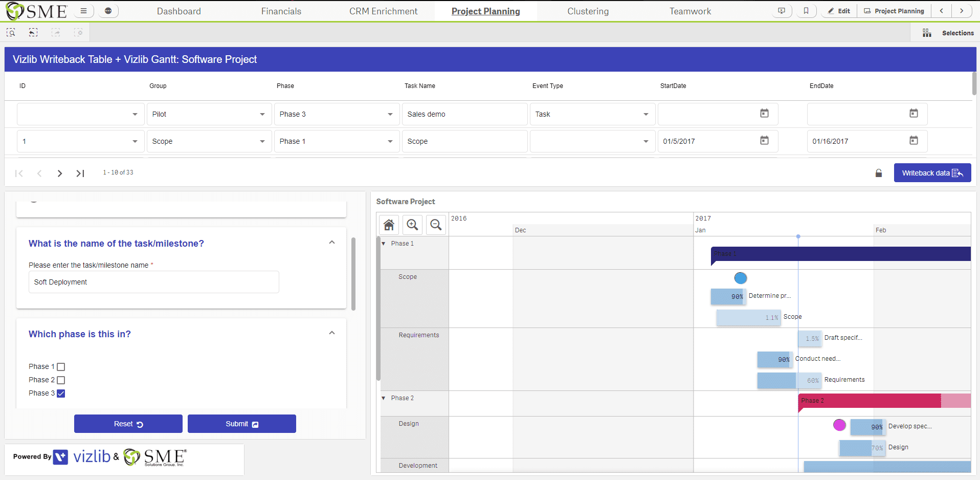980x480 pixels.
Task: Toggle the table lock icon
Action: 879,173
